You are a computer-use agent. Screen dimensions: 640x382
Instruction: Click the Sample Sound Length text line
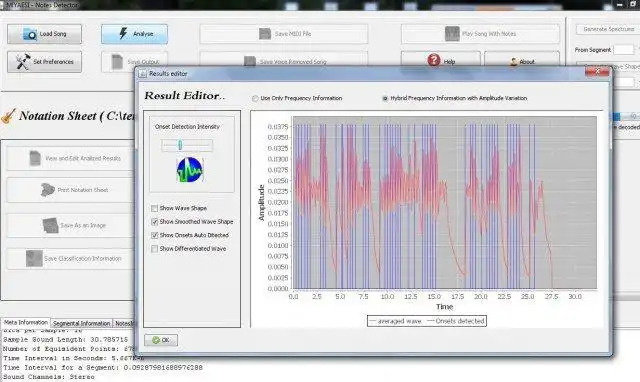(x=65, y=340)
